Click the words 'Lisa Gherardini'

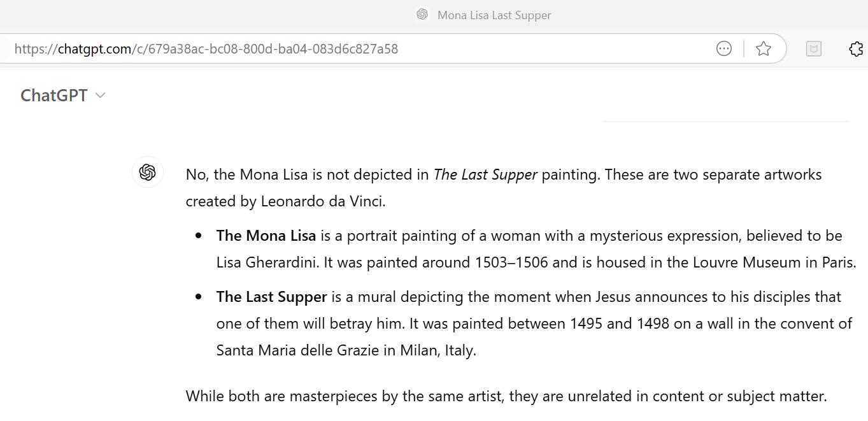pos(266,262)
